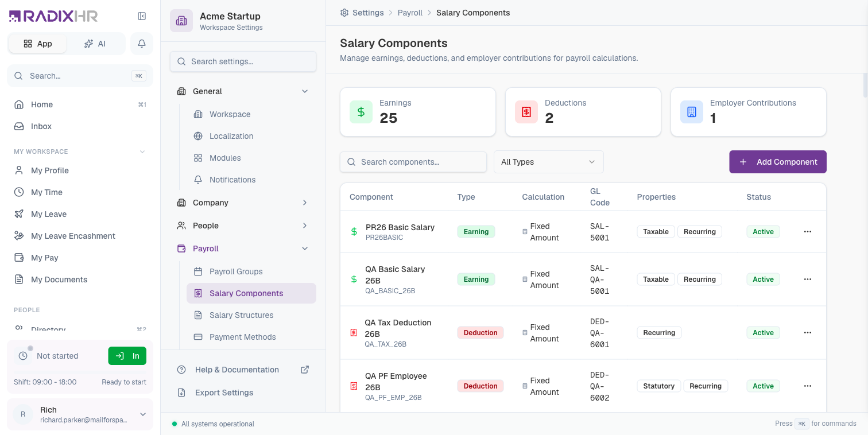This screenshot has height=435, width=868.
Task: Open Payroll Groups settings
Action: click(x=251, y=271)
